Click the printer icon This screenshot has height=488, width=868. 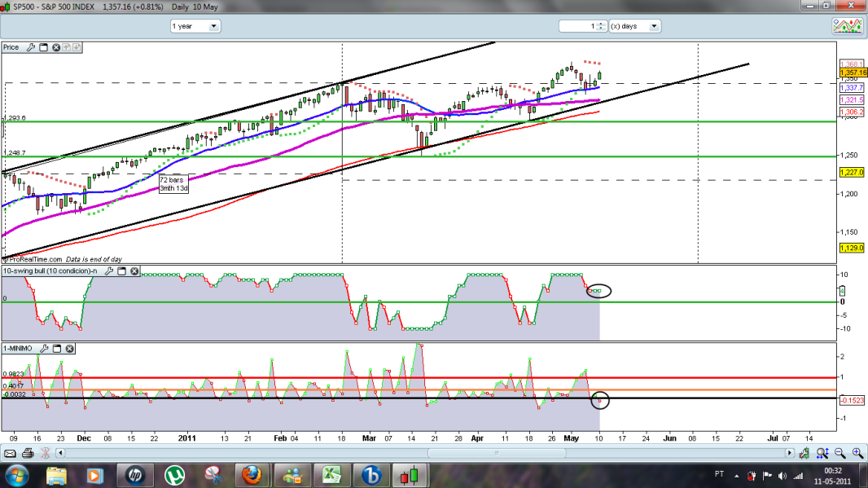click(28, 453)
